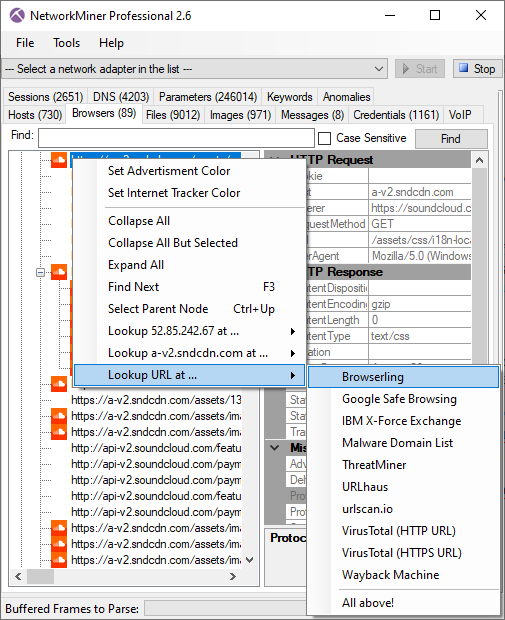This screenshot has height=620, width=505.
Task: Switch to the Sessions (2651) tab
Action: pos(45,97)
